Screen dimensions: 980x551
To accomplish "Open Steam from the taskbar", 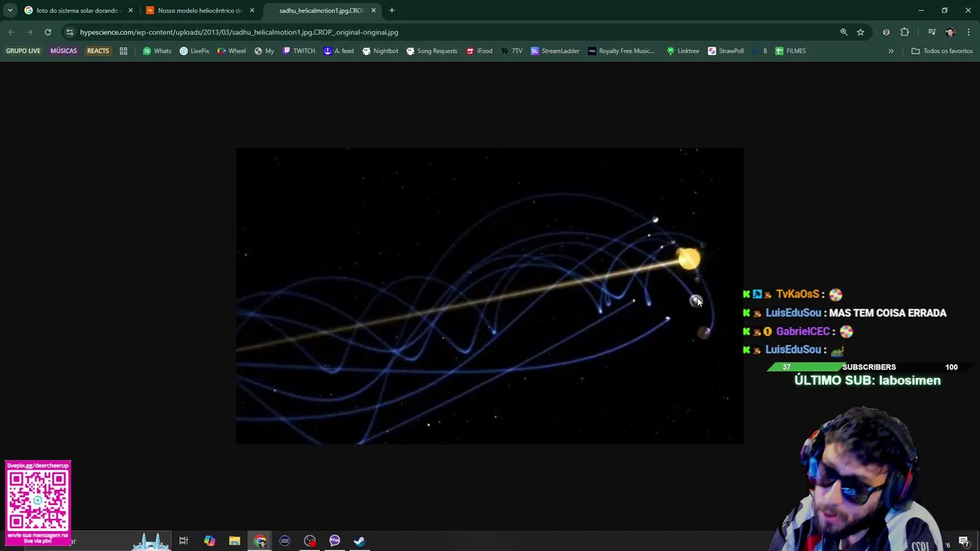I will point(359,541).
